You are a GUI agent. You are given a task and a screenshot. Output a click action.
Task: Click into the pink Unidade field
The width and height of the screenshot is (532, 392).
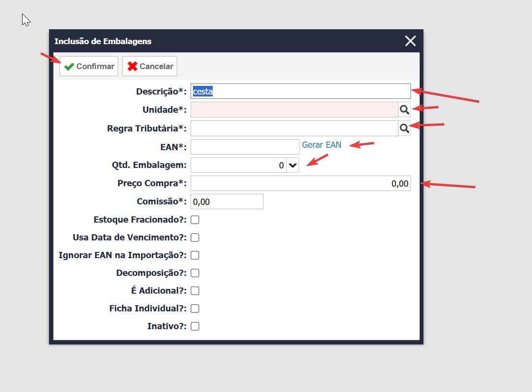click(294, 109)
